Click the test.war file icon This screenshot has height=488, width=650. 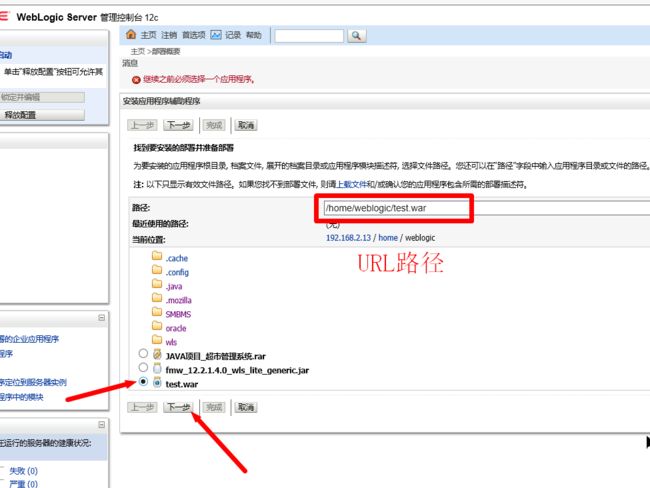click(157, 382)
